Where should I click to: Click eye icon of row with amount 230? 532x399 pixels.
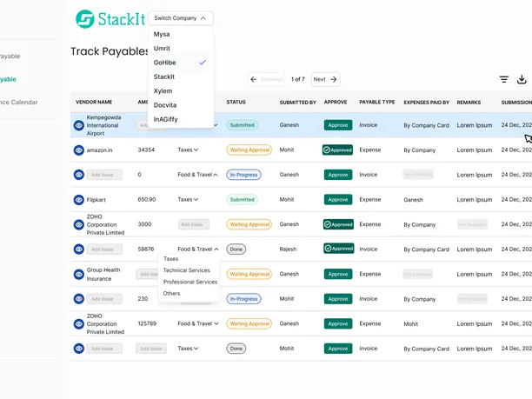point(79,299)
